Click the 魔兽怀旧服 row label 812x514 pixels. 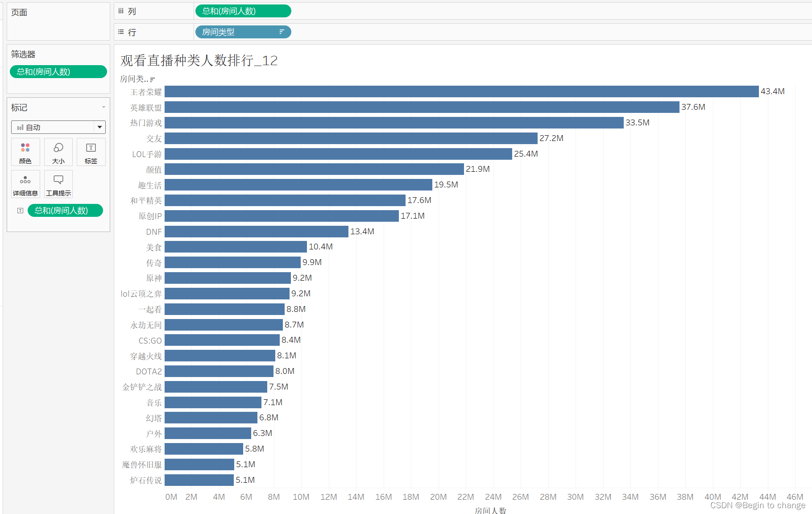pos(142,464)
